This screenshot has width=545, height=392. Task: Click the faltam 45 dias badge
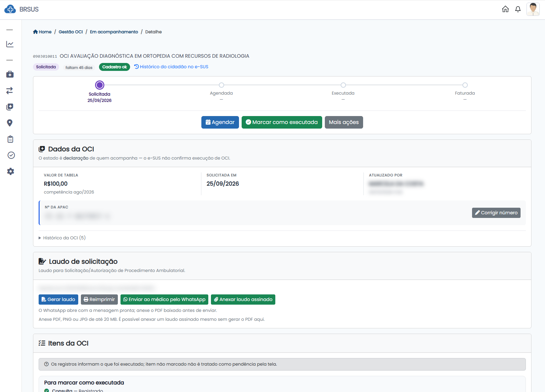[x=79, y=68]
